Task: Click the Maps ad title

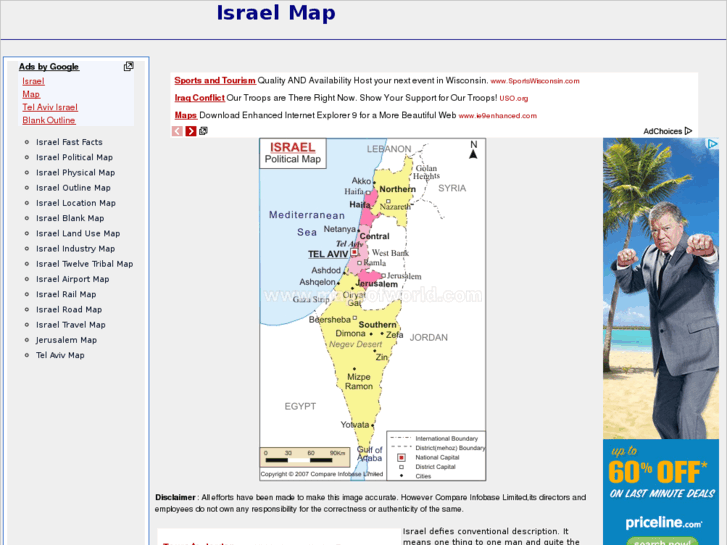Action: tap(185, 115)
